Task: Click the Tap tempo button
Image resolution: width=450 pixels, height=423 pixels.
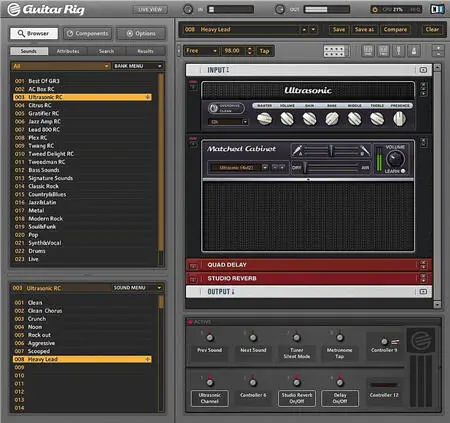Action: click(265, 51)
